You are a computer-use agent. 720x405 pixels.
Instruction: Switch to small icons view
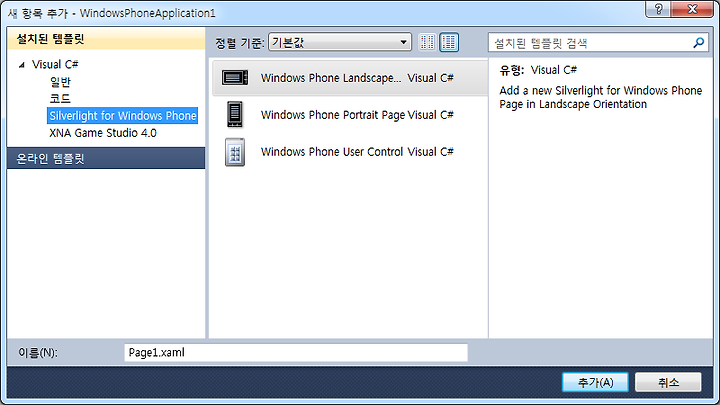point(427,43)
